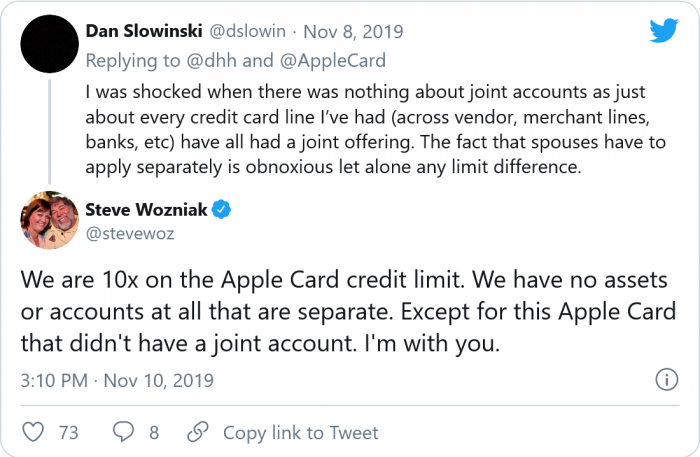Click the chain link icon

[x=198, y=432]
